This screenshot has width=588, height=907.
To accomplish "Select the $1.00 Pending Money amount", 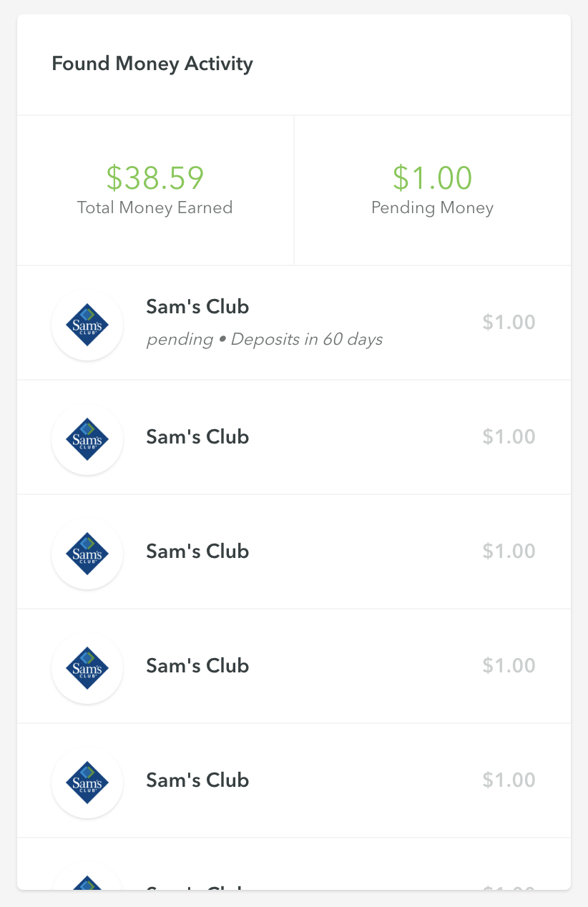I will click(432, 177).
